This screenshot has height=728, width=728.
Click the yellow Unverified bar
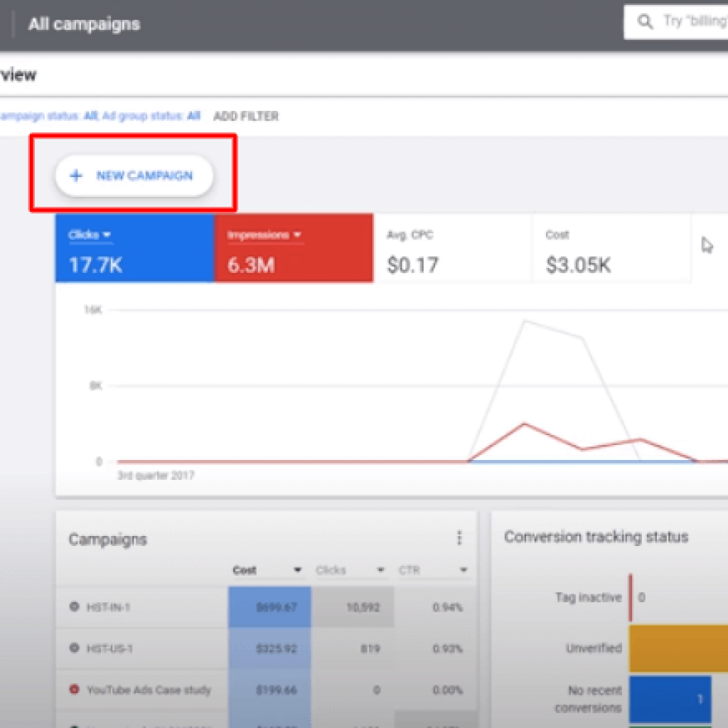point(679,648)
